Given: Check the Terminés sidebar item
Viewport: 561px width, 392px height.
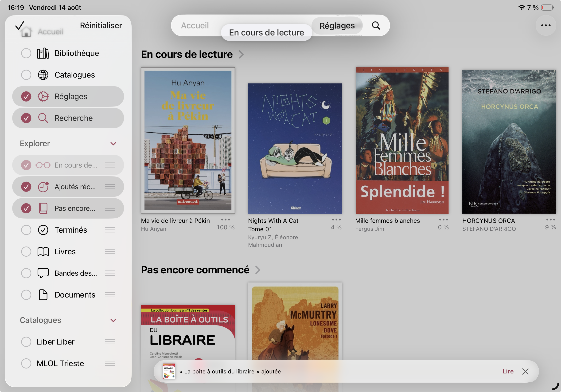Looking at the screenshot, I should (x=26, y=230).
